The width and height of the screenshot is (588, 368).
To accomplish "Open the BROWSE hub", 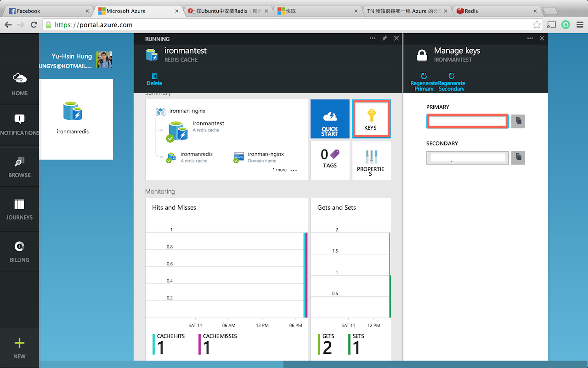I will [x=19, y=167].
